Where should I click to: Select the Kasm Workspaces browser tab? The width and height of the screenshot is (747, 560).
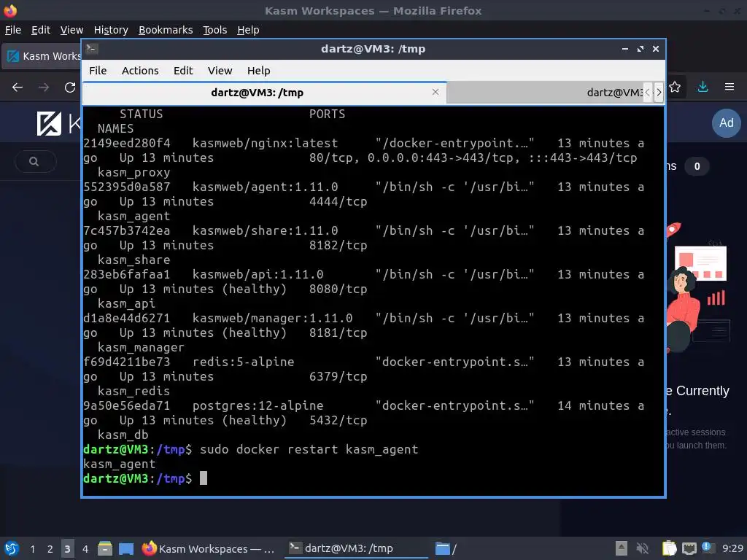coord(43,56)
